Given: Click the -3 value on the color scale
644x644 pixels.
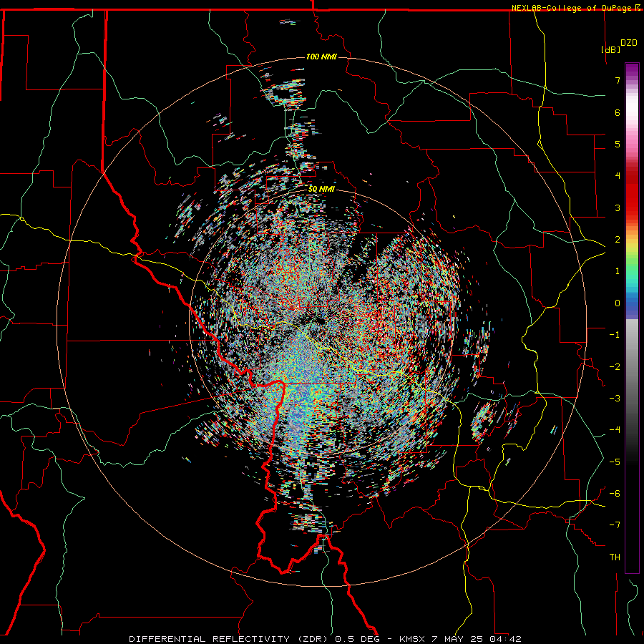Looking at the screenshot, I should pyautogui.click(x=615, y=399).
